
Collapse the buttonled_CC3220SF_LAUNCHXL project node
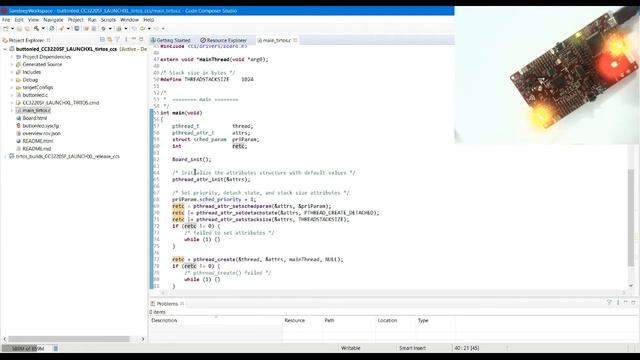[5, 49]
